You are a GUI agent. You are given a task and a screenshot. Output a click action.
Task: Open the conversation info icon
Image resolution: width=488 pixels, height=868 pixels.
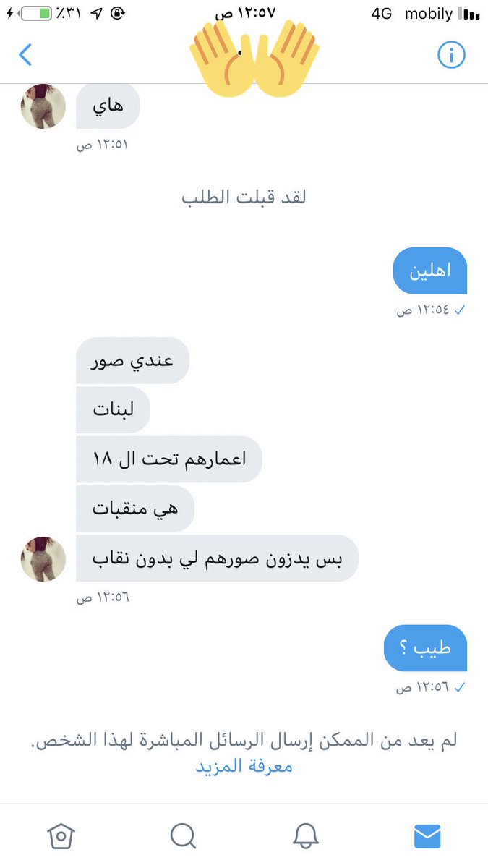click(452, 55)
